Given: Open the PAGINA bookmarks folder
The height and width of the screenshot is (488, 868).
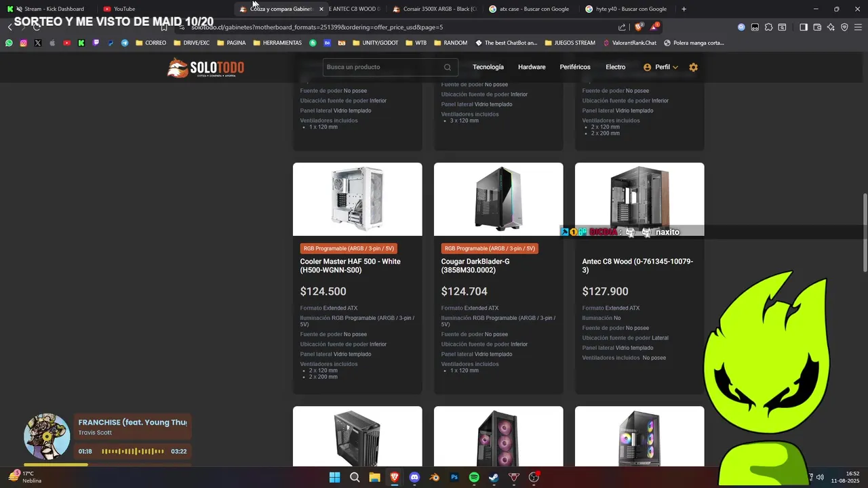Looking at the screenshot, I should [x=231, y=43].
